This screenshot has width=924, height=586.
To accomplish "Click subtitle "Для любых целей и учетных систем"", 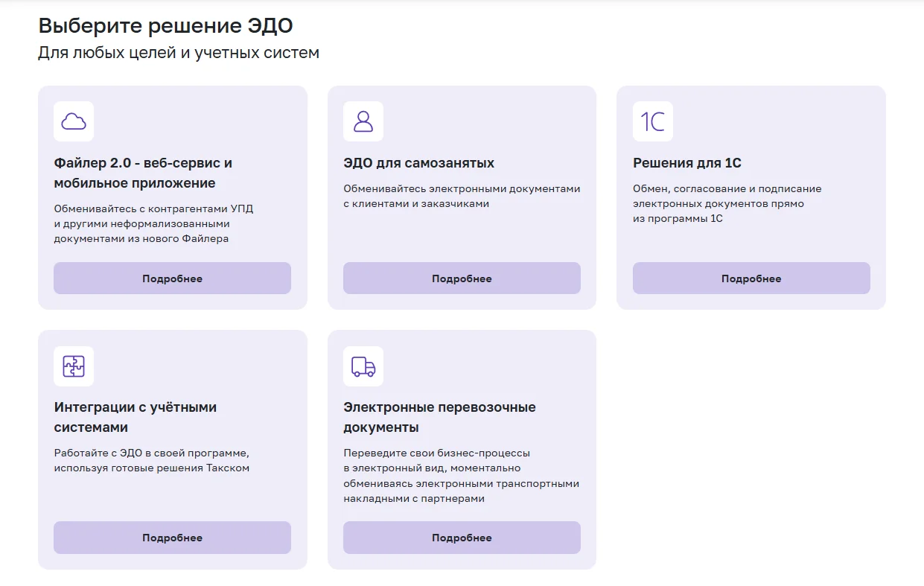I will (179, 53).
